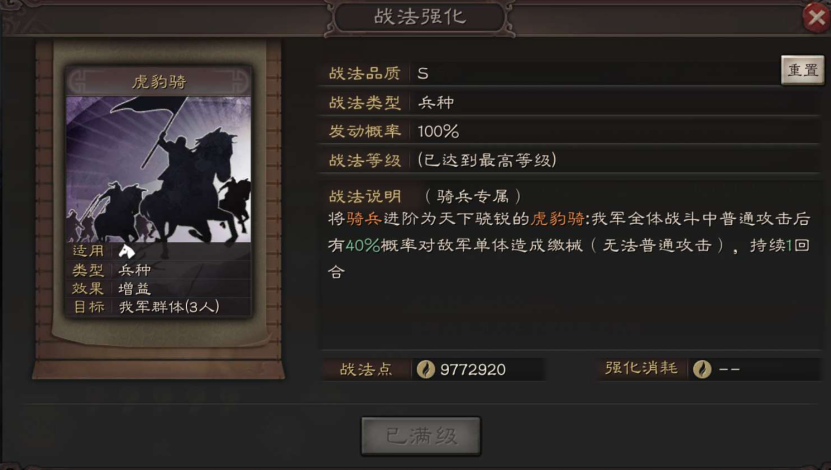This screenshot has width=831, height=470.
Task: Click the green 40% value in description
Action: pyautogui.click(x=363, y=245)
